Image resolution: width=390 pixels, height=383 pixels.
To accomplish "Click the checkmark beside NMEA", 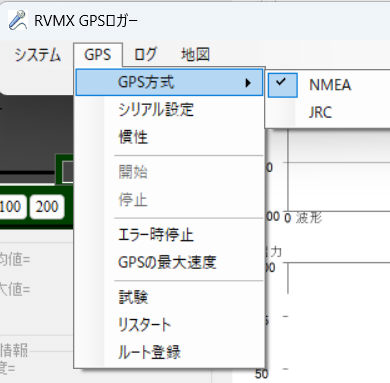I will click(282, 82).
